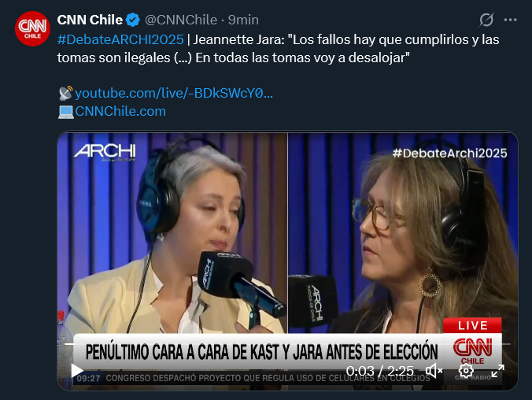This screenshot has height=400, width=532.
Task: Open video settings gear
Action: coord(466,370)
